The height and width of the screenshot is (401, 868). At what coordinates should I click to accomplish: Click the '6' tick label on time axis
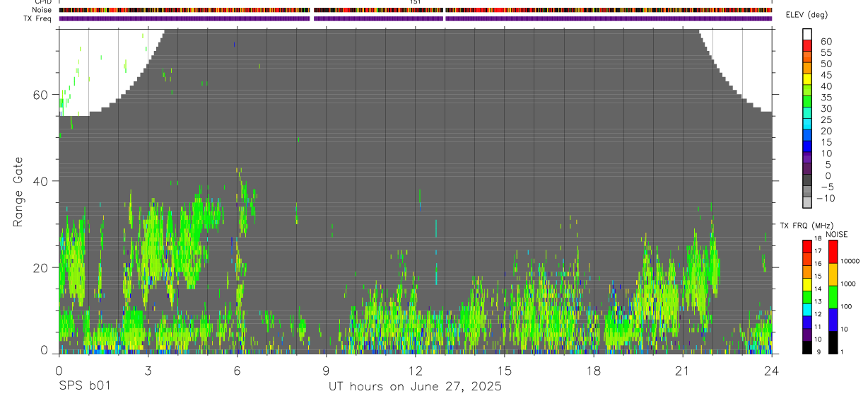[237, 370]
